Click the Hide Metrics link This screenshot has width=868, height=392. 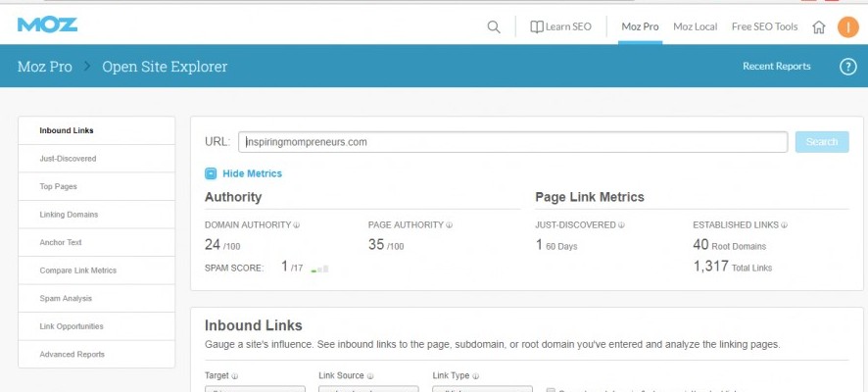(x=252, y=173)
